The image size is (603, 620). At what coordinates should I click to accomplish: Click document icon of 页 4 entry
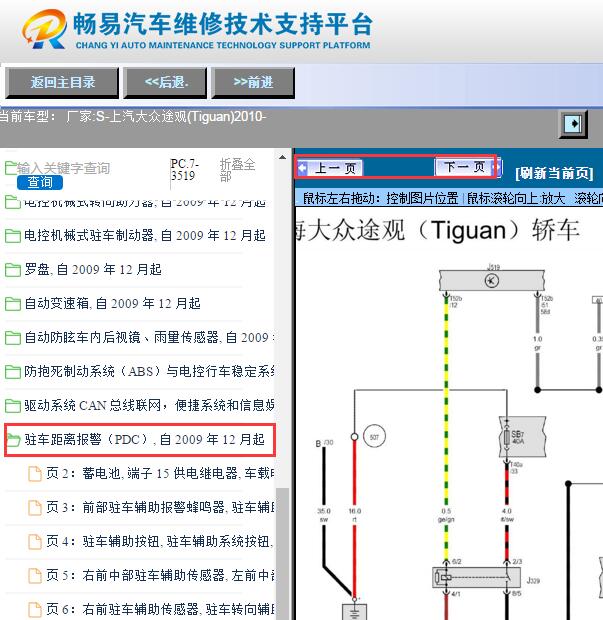pos(35,542)
